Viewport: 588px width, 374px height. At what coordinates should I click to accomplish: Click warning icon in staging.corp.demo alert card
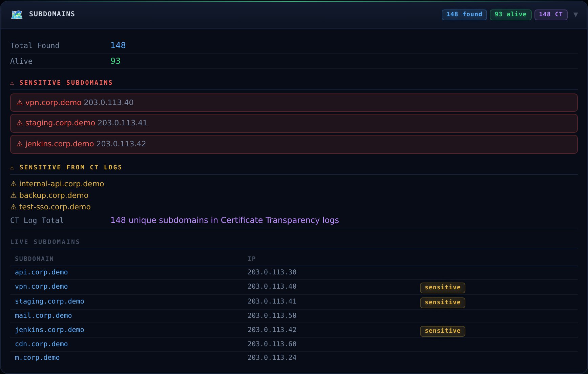20,123
